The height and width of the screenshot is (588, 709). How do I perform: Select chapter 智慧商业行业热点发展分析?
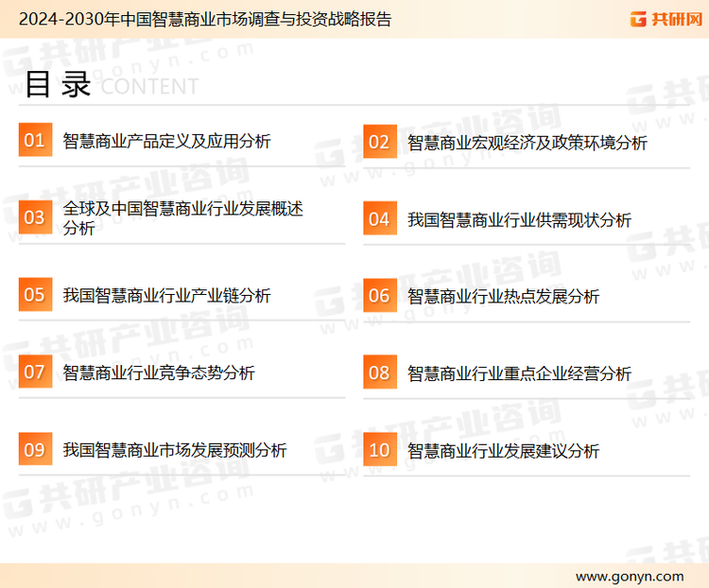click(x=503, y=297)
